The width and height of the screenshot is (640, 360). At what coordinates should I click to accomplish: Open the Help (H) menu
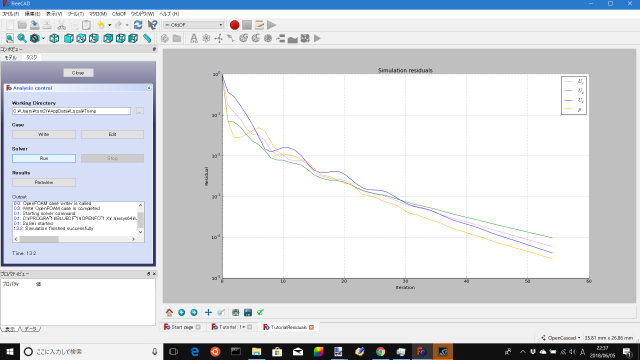[x=169, y=14]
